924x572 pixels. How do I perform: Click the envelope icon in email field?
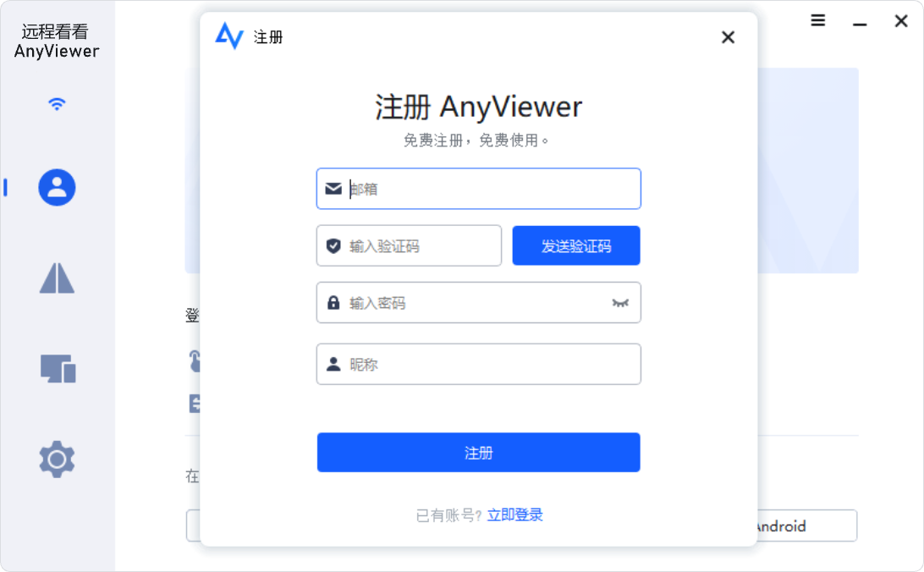pyautogui.click(x=333, y=189)
